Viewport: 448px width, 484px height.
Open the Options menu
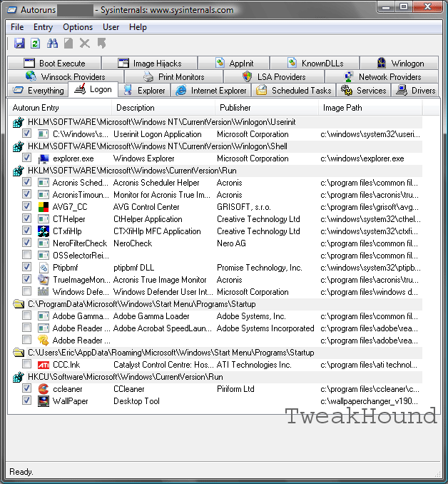(x=78, y=27)
